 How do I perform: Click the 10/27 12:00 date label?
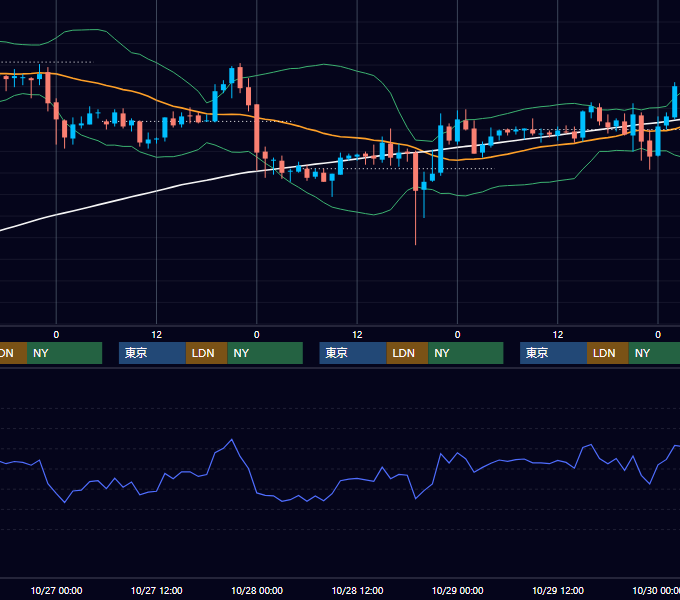157,590
